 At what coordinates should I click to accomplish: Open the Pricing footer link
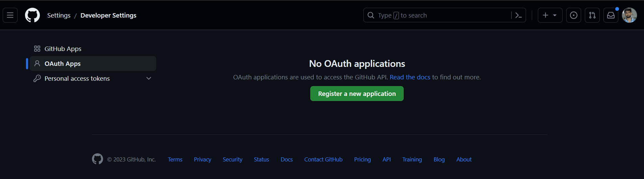coord(362,159)
